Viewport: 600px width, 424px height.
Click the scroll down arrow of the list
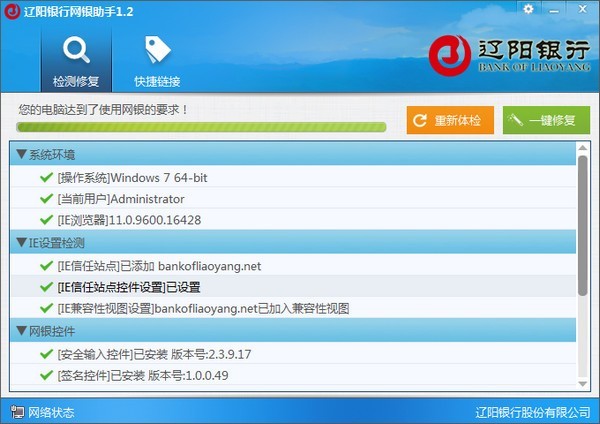click(x=582, y=384)
